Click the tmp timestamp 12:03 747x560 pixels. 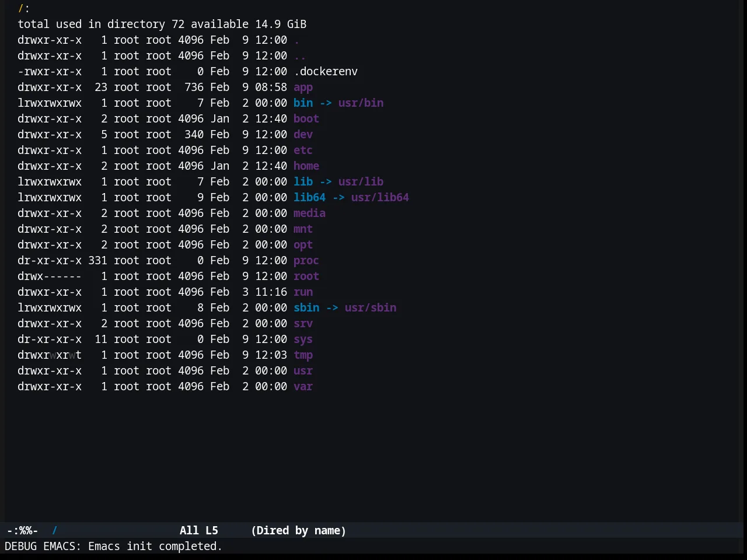pos(271,355)
